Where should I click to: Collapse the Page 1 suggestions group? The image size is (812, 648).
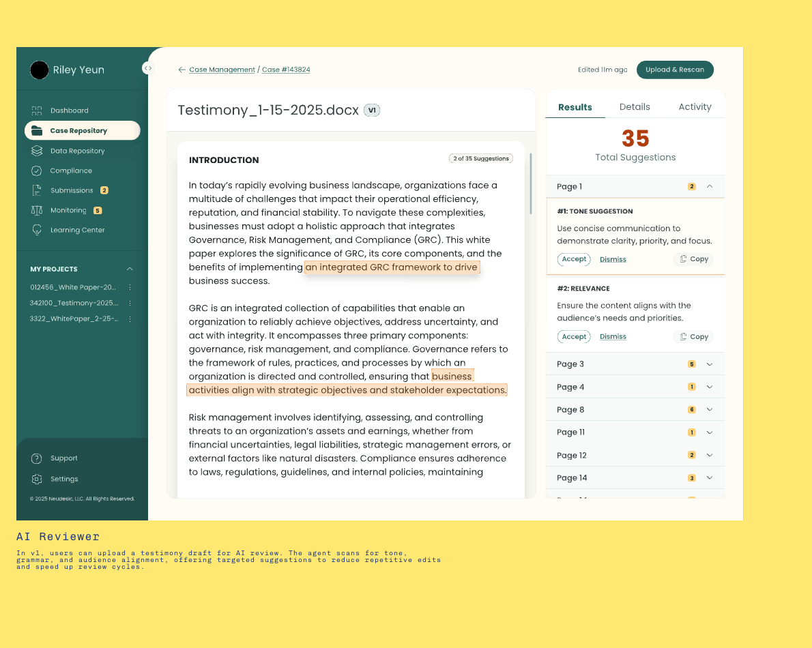point(710,186)
